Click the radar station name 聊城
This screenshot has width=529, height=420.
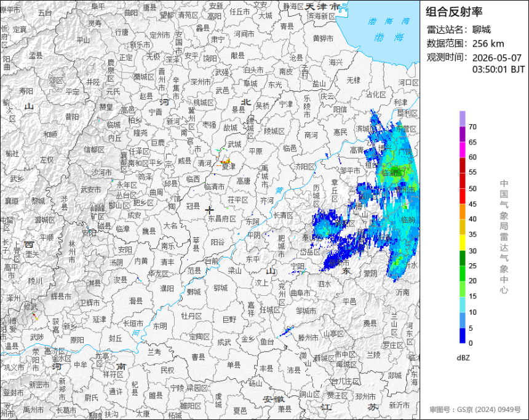tap(482, 30)
